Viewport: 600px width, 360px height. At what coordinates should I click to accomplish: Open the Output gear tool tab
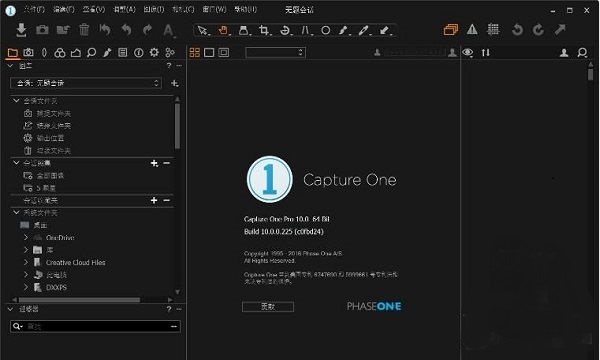154,52
